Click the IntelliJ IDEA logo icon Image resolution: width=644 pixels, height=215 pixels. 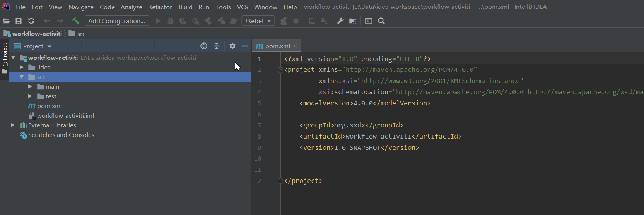(6, 7)
